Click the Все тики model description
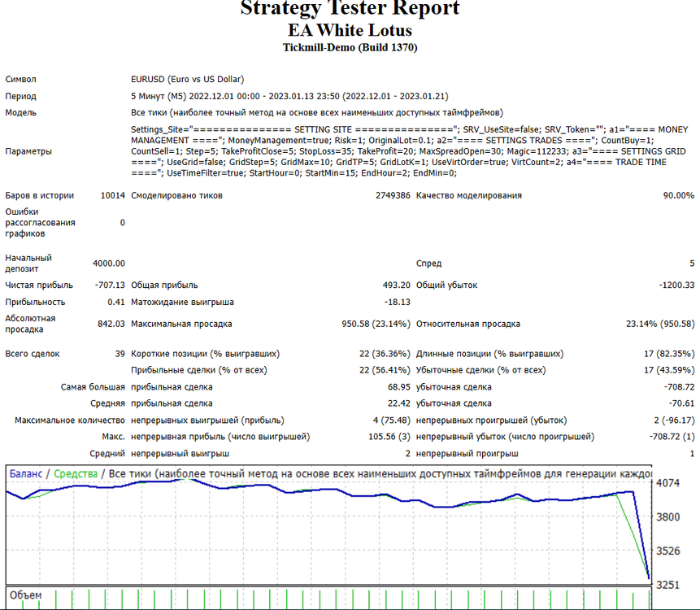Viewport: 700px width, 610px height. 317,112
